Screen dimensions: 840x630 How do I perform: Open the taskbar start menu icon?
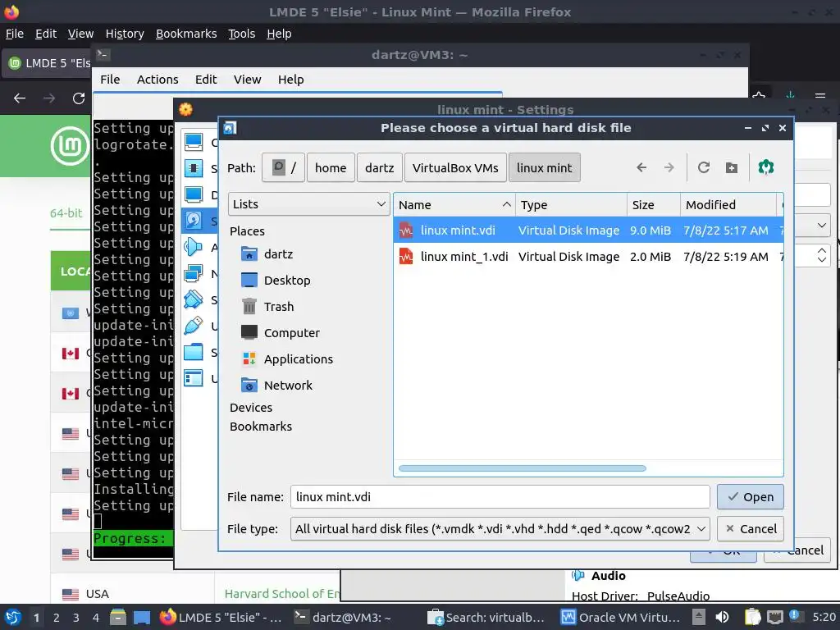pos(13,617)
